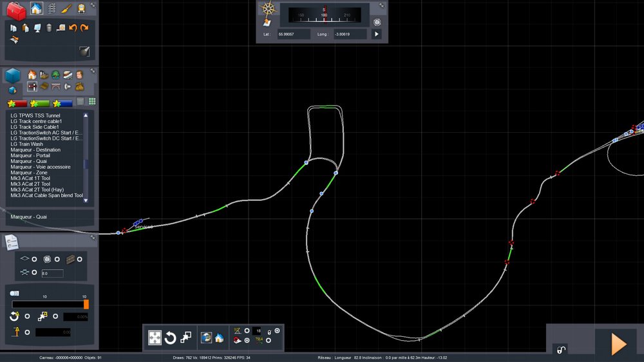
Task: Open the yellow train scenario tools
Action: pyautogui.click(x=81, y=8)
